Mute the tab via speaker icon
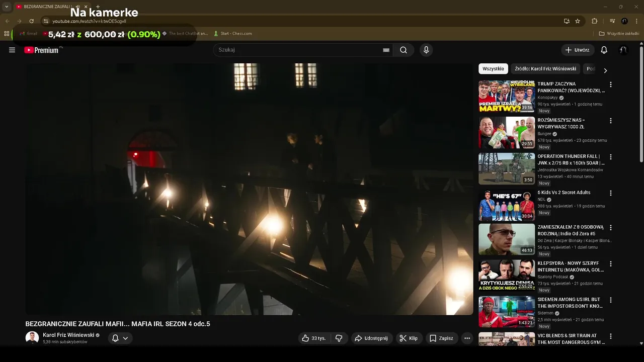The width and height of the screenshot is (644, 362). click(x=78, y=7)
